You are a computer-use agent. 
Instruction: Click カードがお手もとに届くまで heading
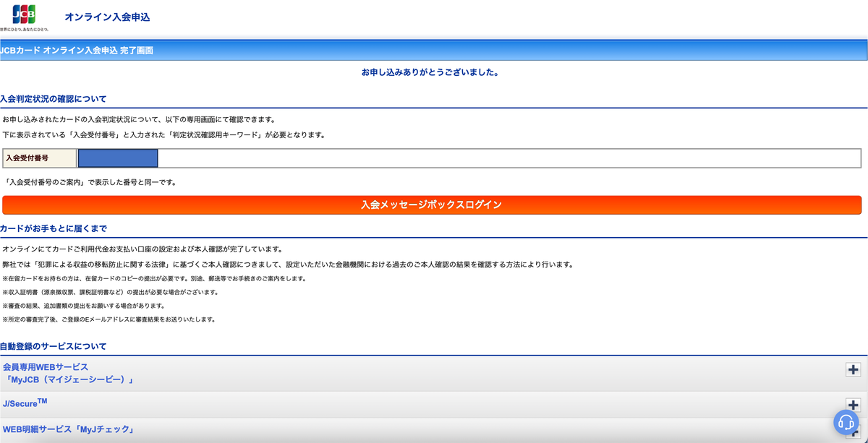click(54, 228)
